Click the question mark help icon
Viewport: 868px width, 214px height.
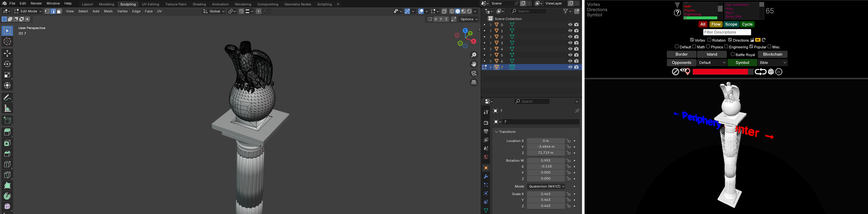pos(677,13)
